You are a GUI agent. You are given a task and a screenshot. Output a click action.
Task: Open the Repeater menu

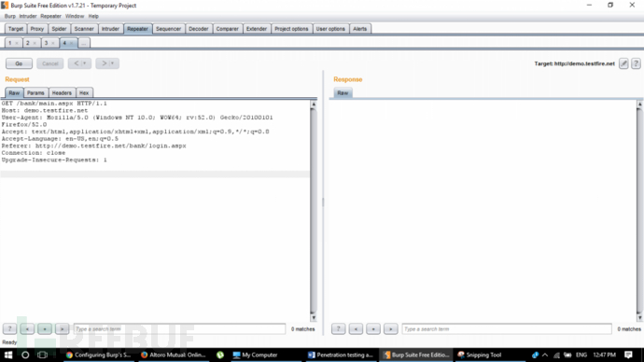coord(51,17)
